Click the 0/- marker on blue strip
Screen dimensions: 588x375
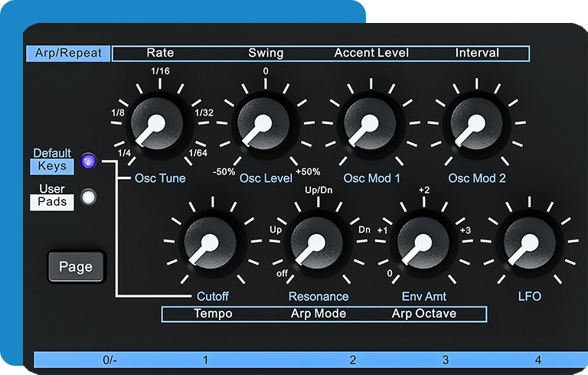[x=109, y=360]
